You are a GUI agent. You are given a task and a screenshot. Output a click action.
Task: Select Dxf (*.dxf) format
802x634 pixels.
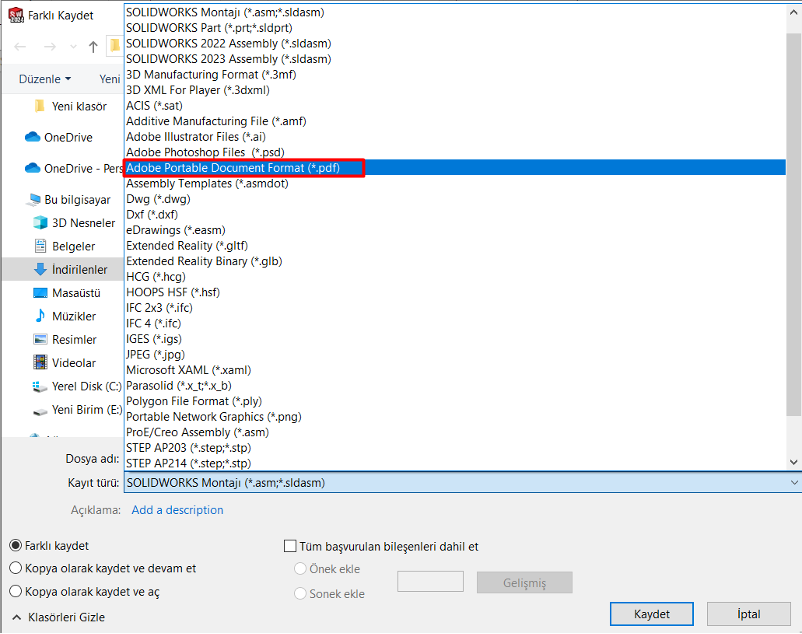[455, 215]
